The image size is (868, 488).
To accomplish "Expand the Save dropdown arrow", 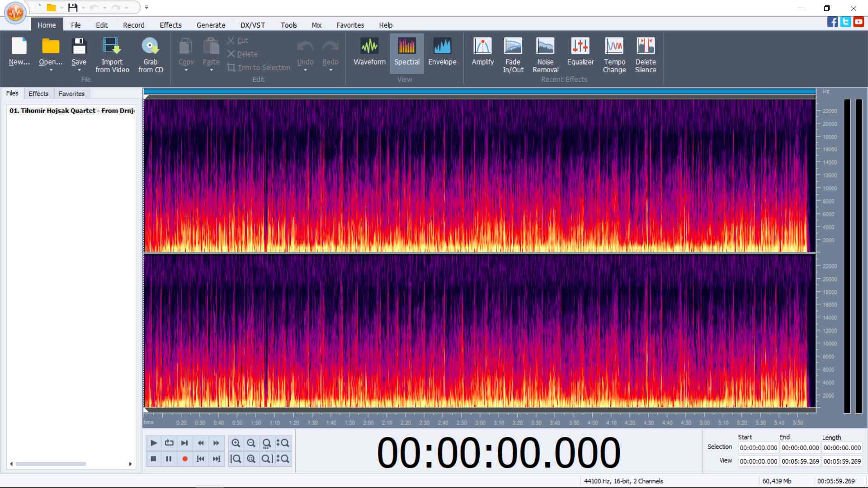I will pos(79,70).
